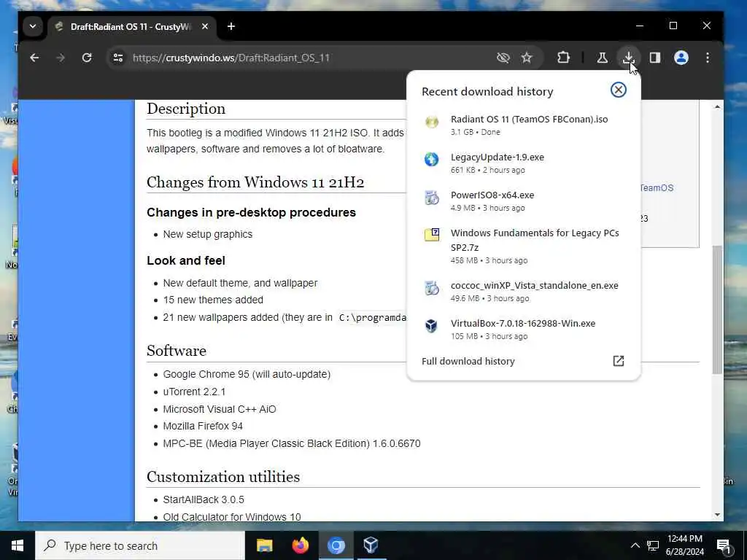This screenshot has height=560, width=747.
Task: Click the Software heading
Action: pyautogui.click(x=177, y=351)
